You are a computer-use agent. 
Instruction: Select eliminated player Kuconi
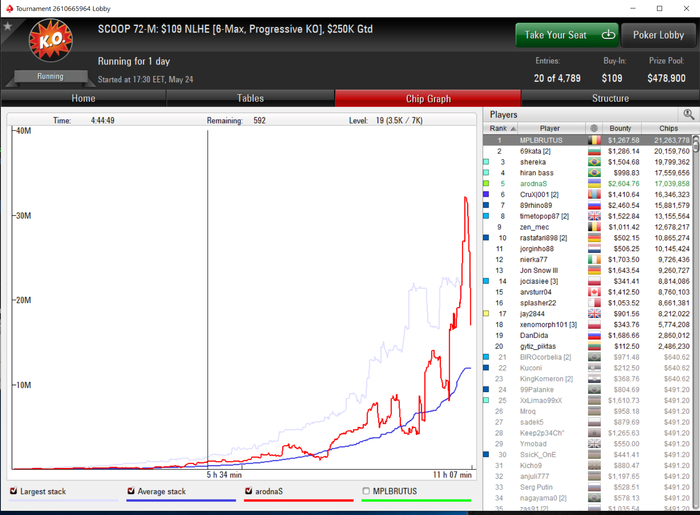click(x=588, y=368)
